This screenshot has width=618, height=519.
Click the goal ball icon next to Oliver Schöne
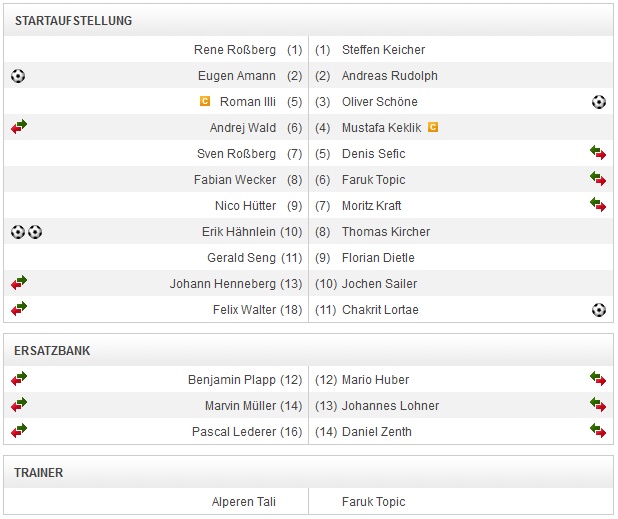[x=598, y=102]
